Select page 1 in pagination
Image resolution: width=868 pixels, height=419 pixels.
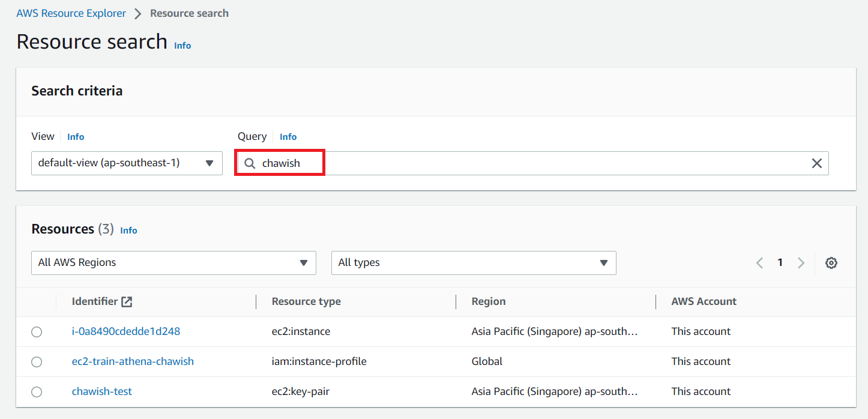point(780,262)
